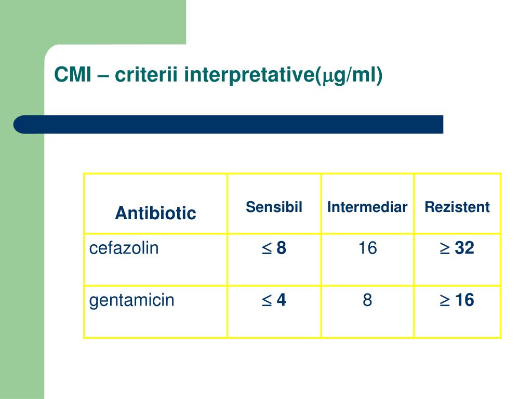Select gentamicin rezistent value ≥ 16
The image size is (532, 399).
[457, 300]
